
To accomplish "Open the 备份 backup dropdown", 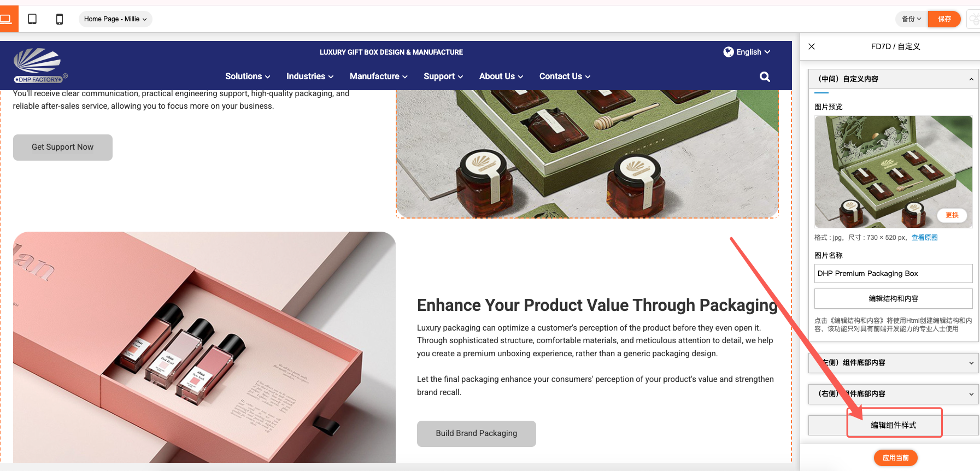I will point(911,19).
